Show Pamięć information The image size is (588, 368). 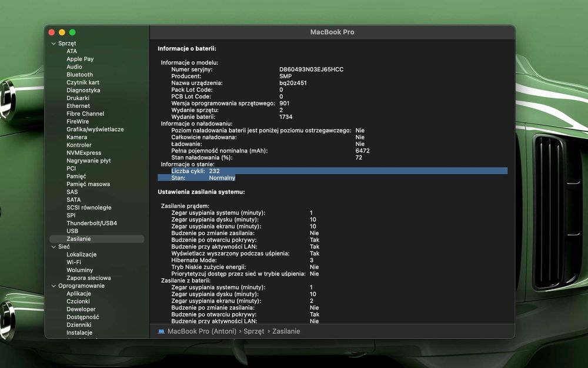pyautogui.click(x=76, y=176)
